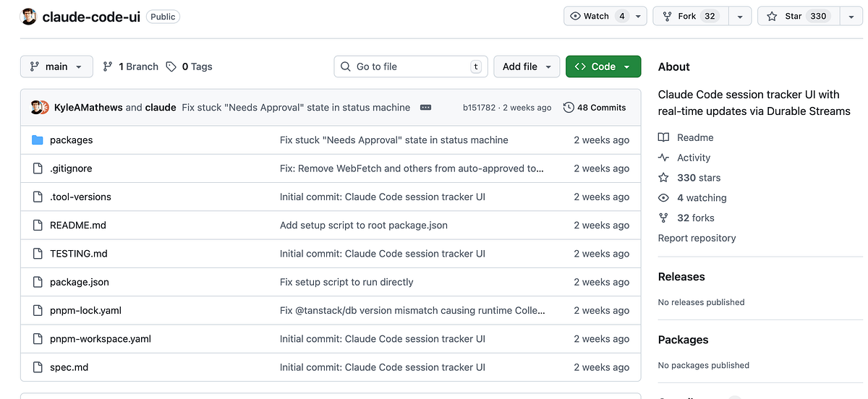Open "Add setup script to root package.json" commit
868x399 pixels.
click(364, 226)
